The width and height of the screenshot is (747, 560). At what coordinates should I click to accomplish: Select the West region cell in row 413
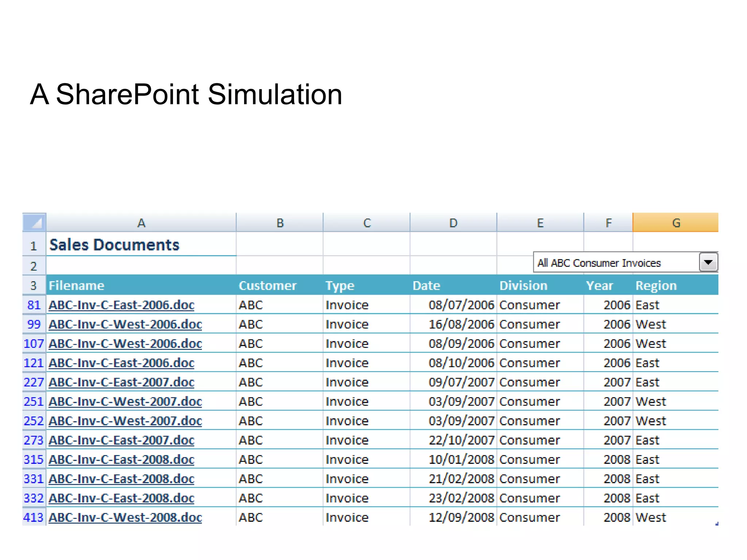[x=676, y=517]
